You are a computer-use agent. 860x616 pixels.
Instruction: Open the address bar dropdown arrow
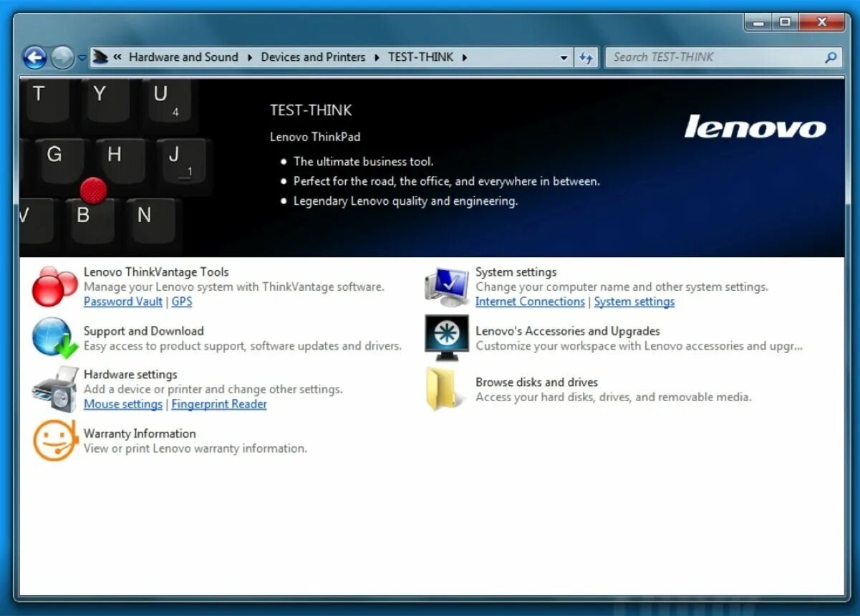[564, 57]
